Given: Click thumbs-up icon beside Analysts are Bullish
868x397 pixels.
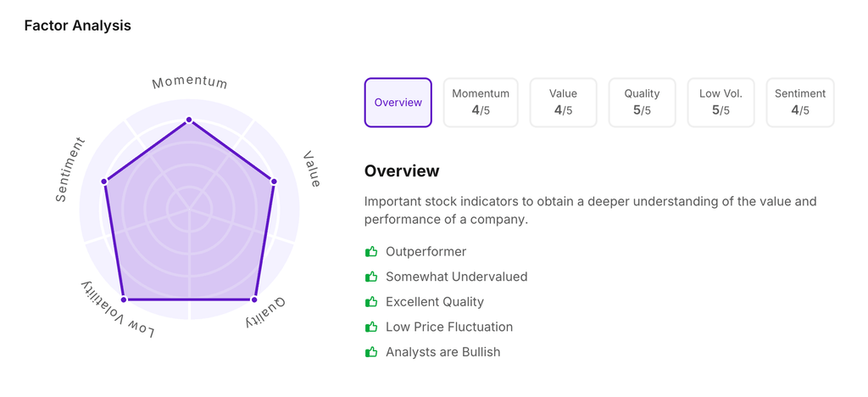Looking at the screenshot, I should [x=370, y=352].
